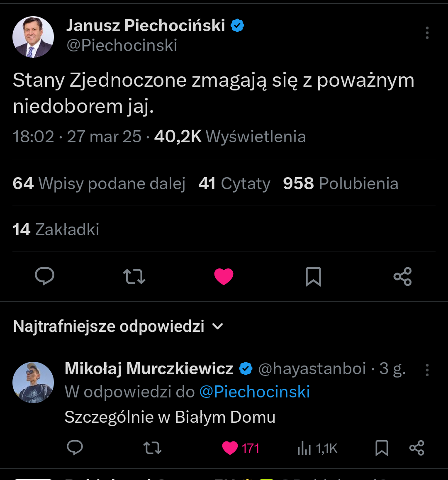This screenshot has width=448, height=480.
Task: Bookmark the main post by Piechociński
Action: tap(313, 276)
